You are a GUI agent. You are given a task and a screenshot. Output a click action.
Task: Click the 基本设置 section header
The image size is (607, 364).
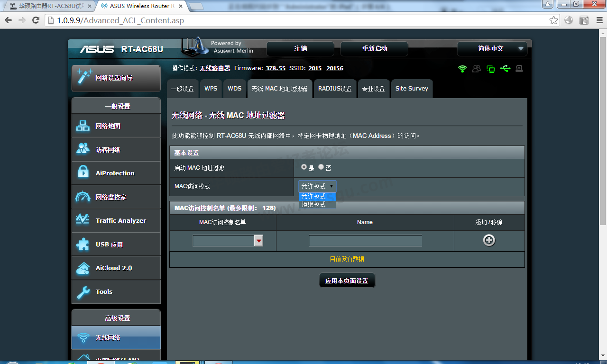347,153
